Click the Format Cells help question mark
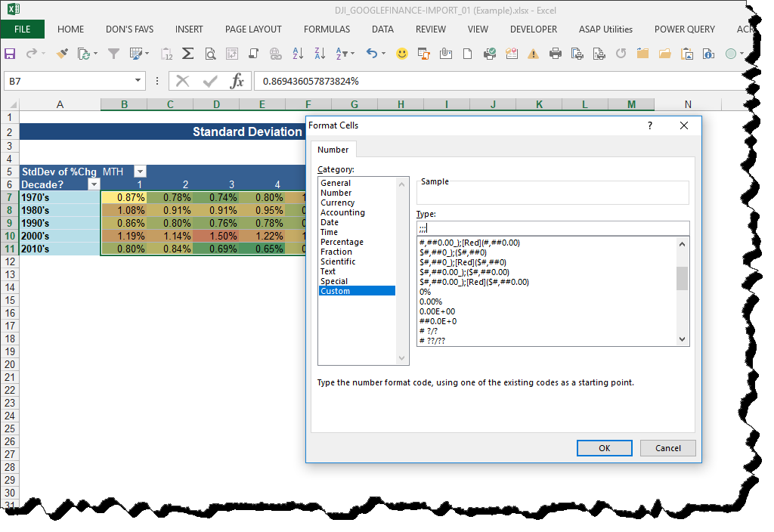 click(649, 125)
